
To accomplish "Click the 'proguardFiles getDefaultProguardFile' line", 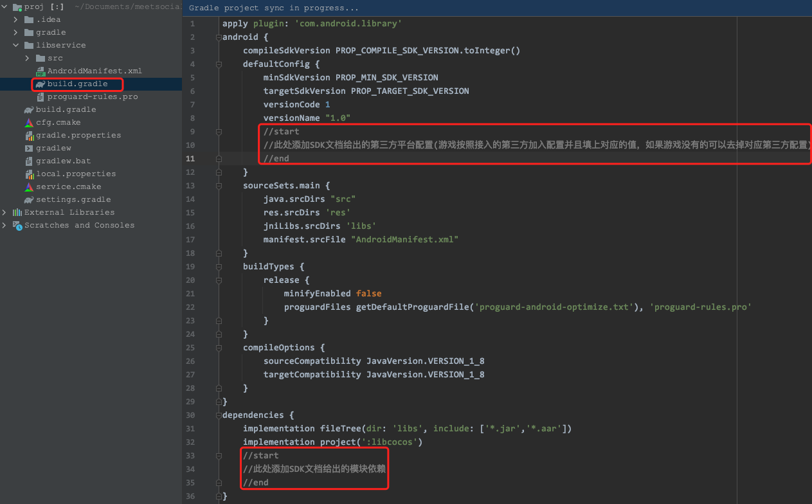I will 518,307.
